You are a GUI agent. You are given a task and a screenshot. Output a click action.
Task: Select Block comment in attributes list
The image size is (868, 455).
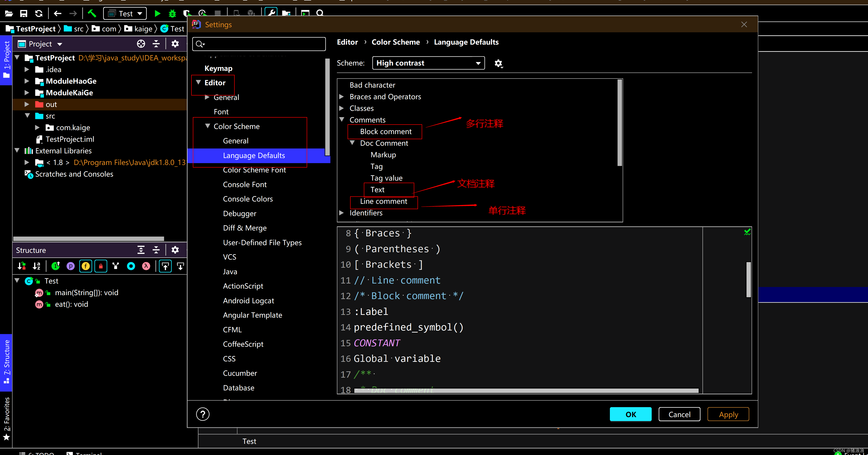pos(385,132)
